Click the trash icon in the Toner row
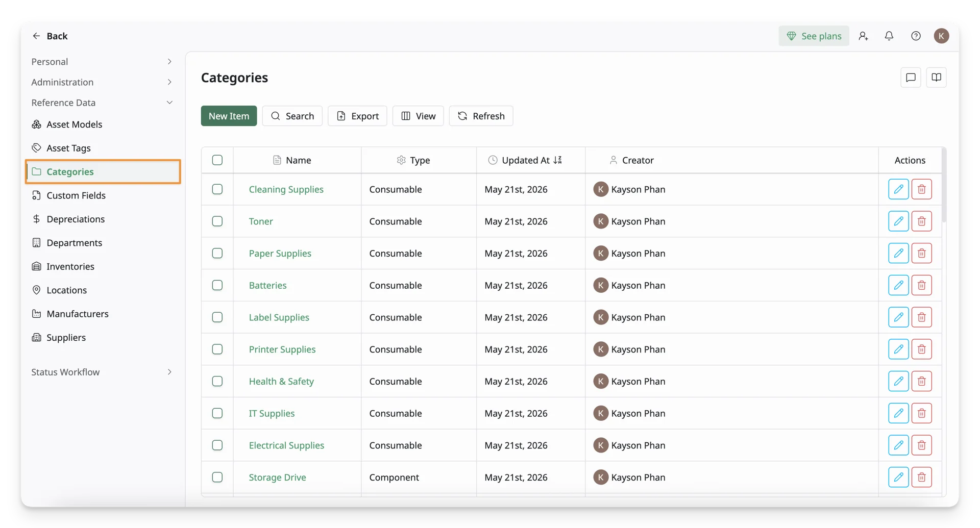This screenshot has height=528, width=980. pos(921,221)
